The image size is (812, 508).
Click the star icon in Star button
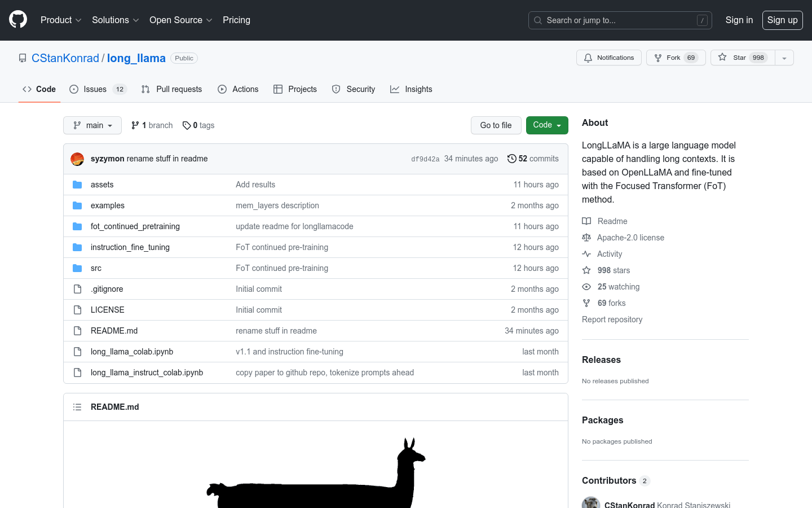tap(722, 57)
